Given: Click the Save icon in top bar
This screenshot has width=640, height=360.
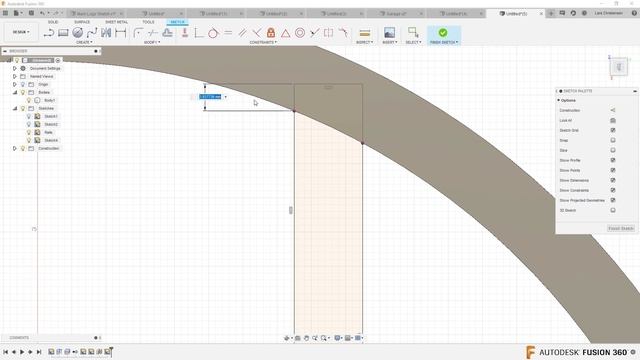Looking at the screenshot, I should 31,13.
